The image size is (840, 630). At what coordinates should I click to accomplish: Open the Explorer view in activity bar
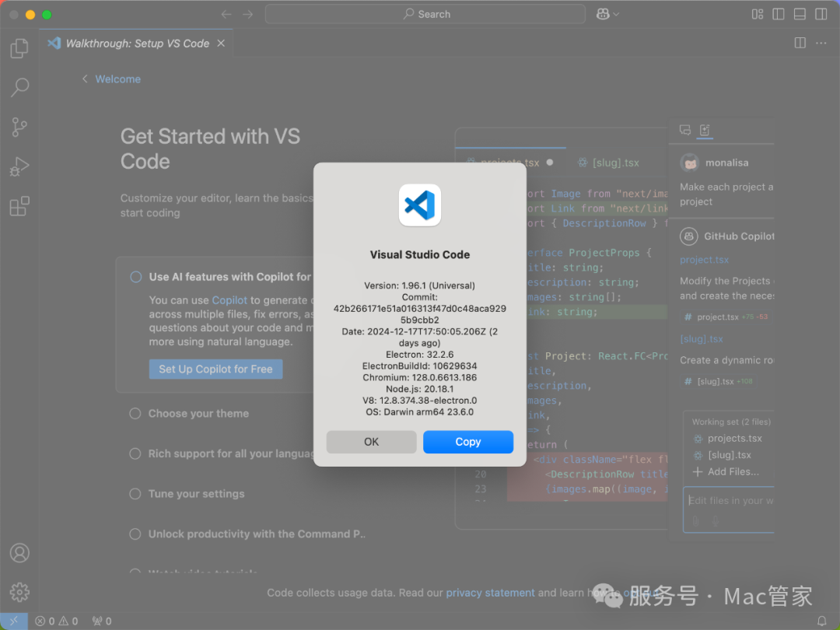click(19, 48)
